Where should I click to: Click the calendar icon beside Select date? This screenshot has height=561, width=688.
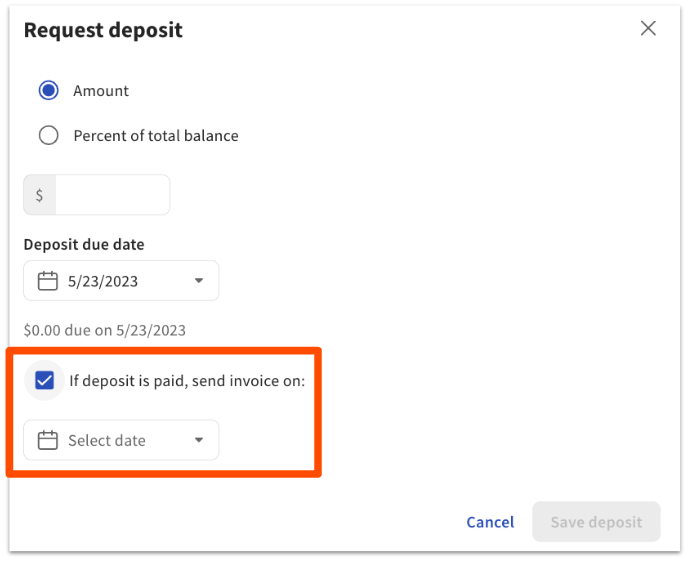pyautogui.click(x=47, y=440)
